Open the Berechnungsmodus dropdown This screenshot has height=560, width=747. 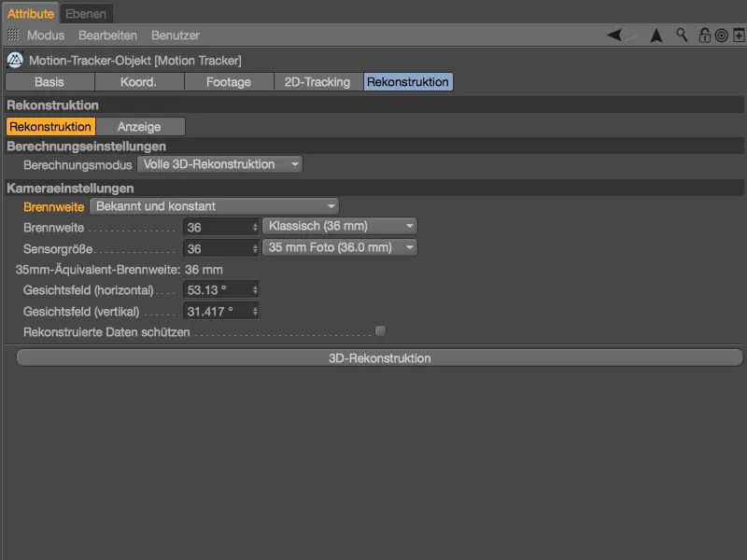click(219, 165)
